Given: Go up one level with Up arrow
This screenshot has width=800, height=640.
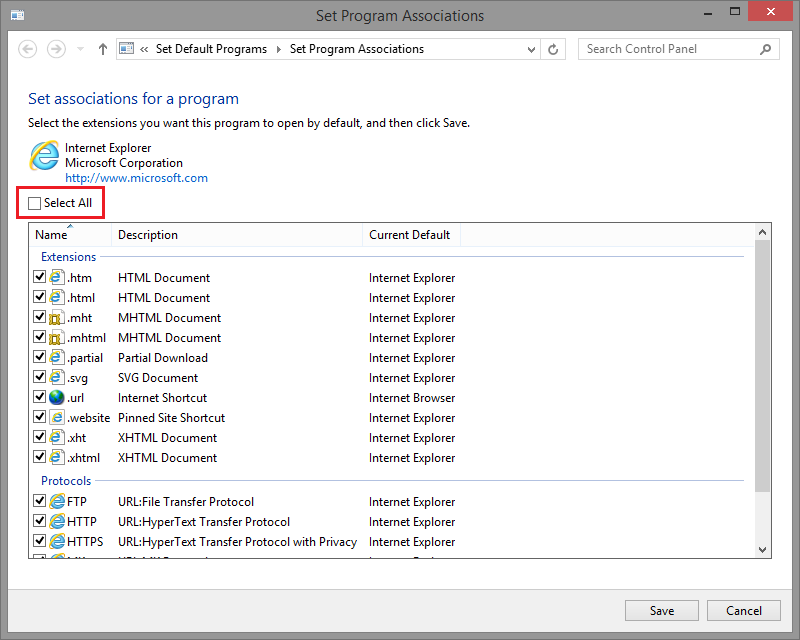Looking at the screenshot, I should (x=103, y=50).
